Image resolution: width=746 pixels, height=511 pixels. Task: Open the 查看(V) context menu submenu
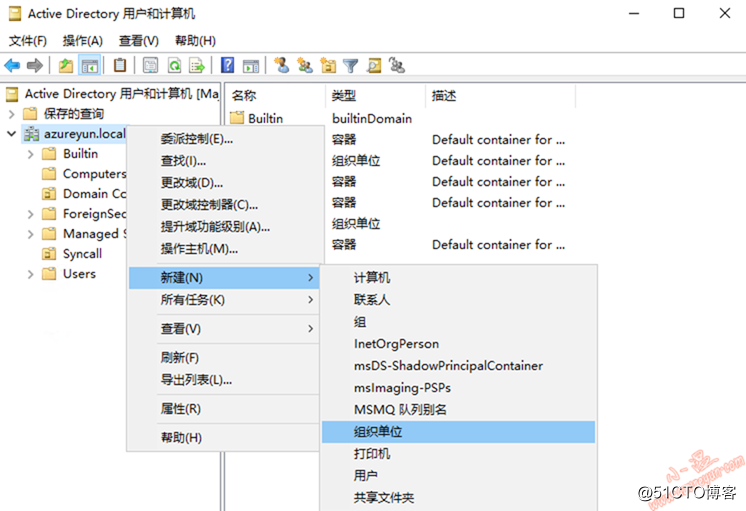[224, 329]
